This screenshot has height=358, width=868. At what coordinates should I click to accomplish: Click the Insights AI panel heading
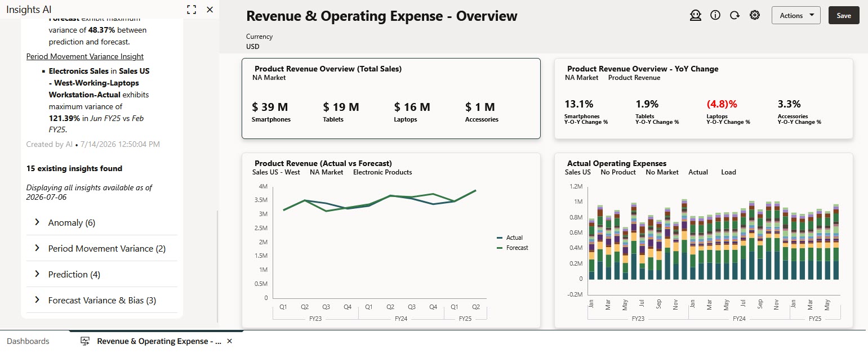pyautogui.click(x=29, y=10)
